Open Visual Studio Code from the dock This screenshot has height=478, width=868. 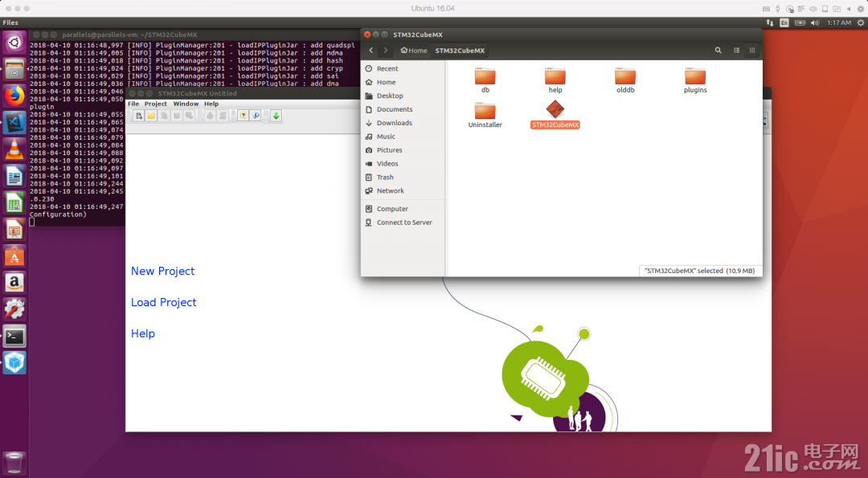click(14, 122)
